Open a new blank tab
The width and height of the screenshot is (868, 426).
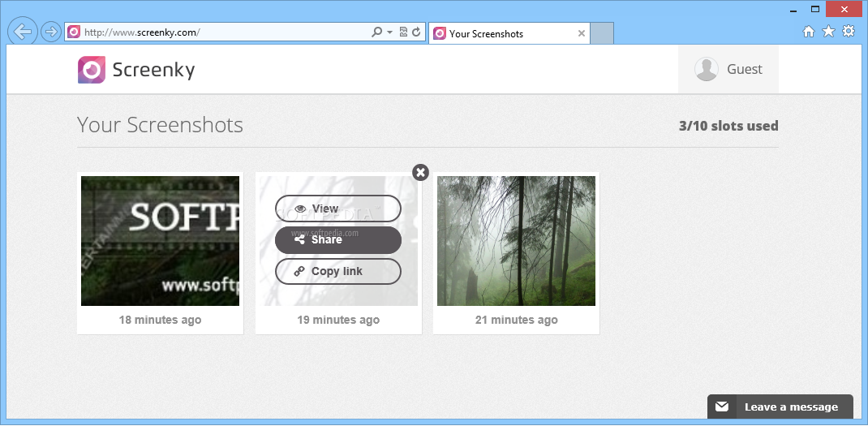(x=602, y=33)
